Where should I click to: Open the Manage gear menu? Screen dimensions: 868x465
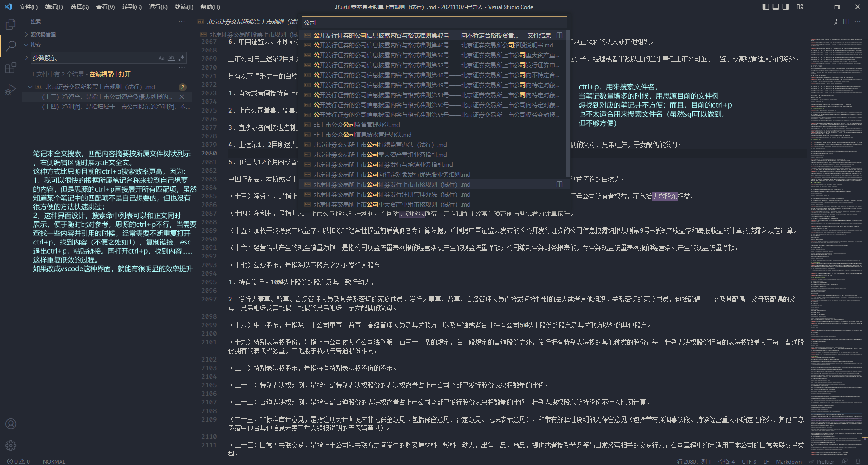coord(11,446)
